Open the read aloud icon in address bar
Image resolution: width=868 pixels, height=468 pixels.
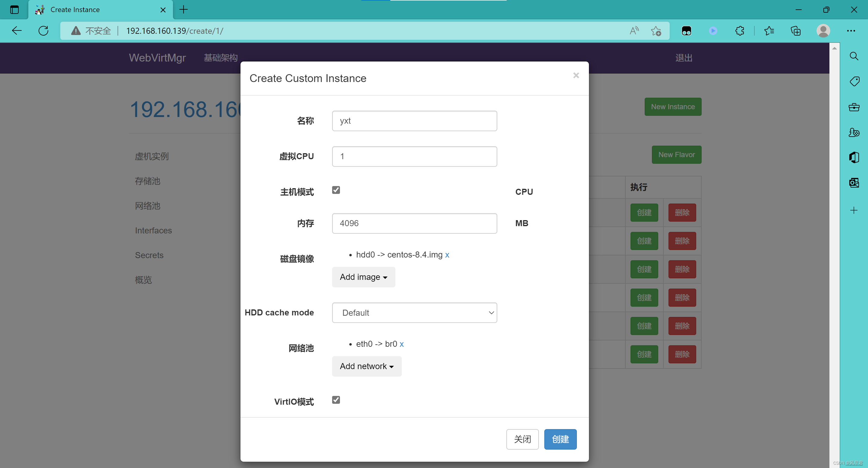coord(634,31)
